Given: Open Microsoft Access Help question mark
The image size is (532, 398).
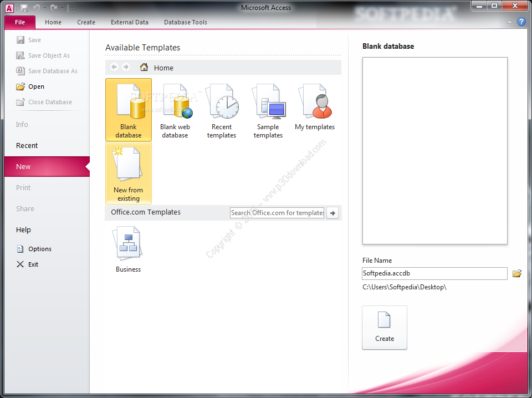Looking at the screenshot, I should pos(521,22).
